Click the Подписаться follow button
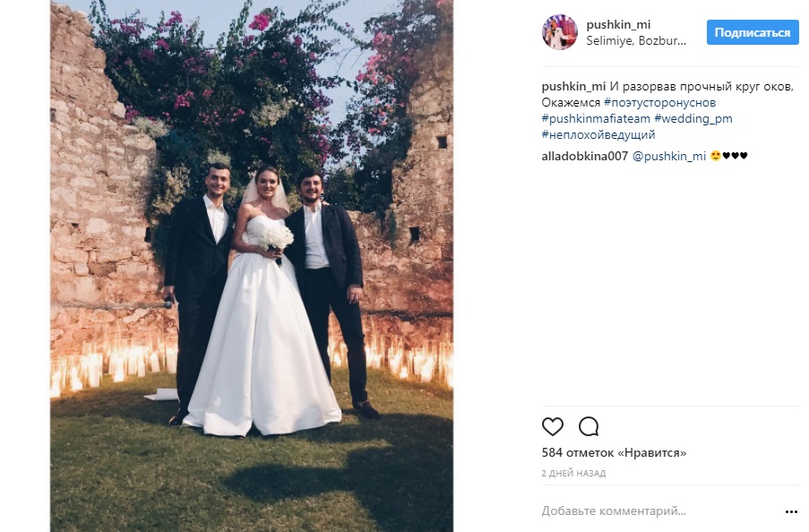 (753, 32)
